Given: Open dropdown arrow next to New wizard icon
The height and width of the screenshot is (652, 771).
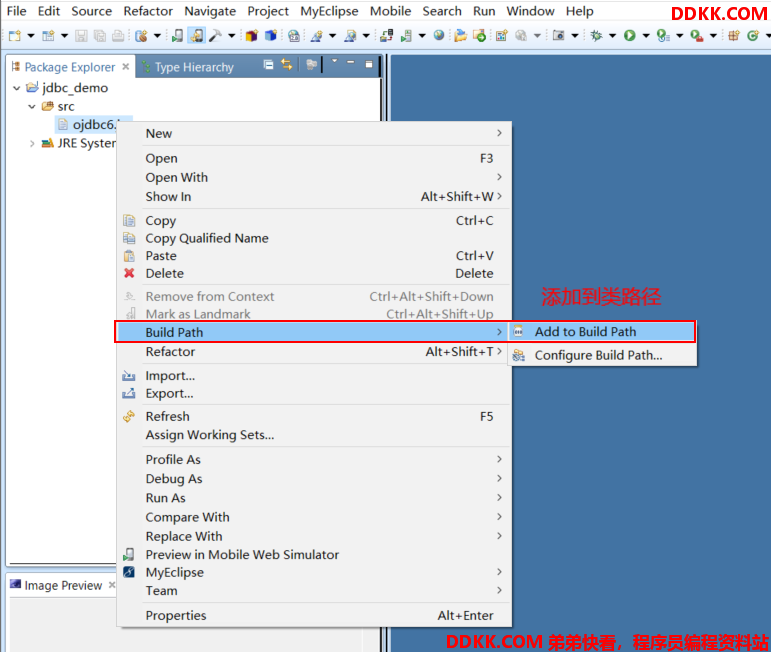Looking at the screenshot, I should coord(31,35).
